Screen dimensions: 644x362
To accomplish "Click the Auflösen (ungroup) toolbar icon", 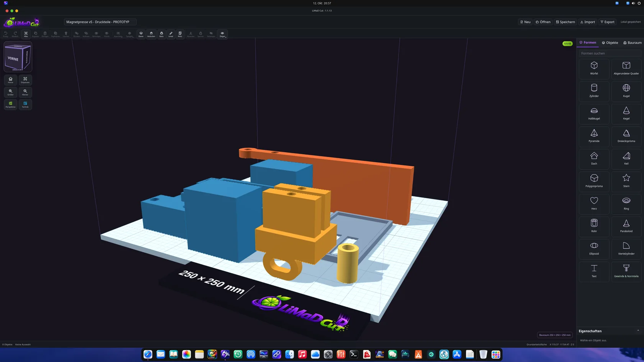I will click(x=86, y=34).
